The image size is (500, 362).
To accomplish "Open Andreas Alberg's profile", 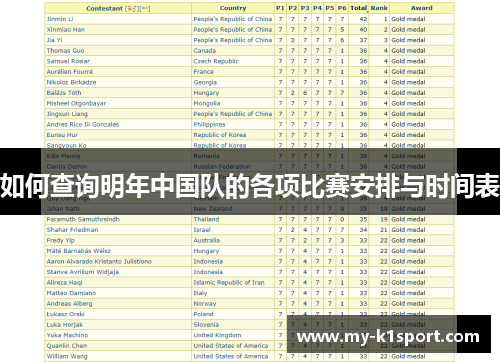I will 69,304.
